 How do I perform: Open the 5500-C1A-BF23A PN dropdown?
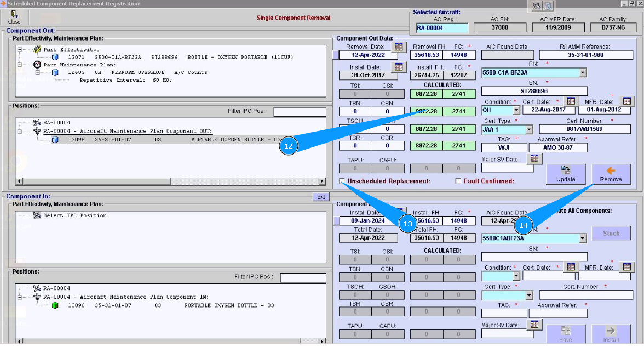point(582,72)
